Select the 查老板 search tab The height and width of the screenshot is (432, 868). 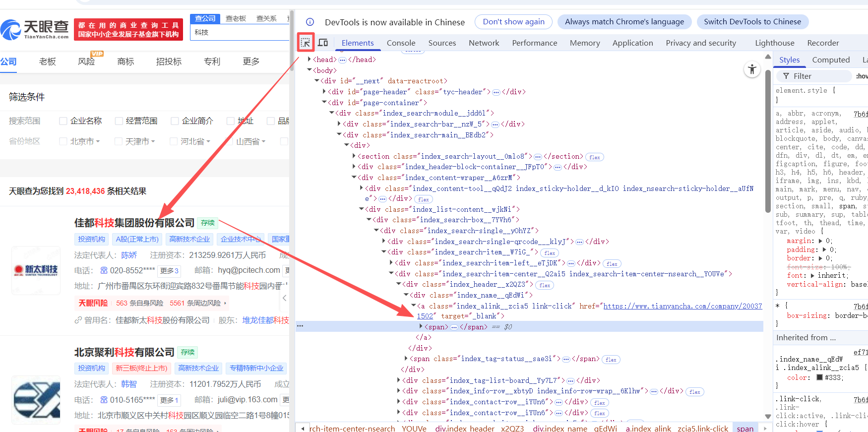point(236,18)
